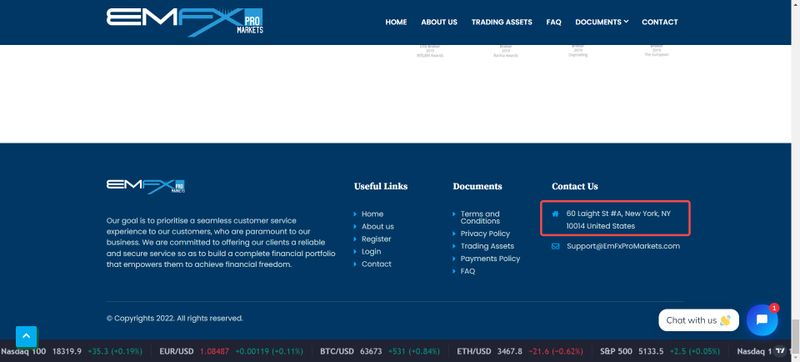
Task: Open ABOUT US in the top navigation
Action: 439,22
